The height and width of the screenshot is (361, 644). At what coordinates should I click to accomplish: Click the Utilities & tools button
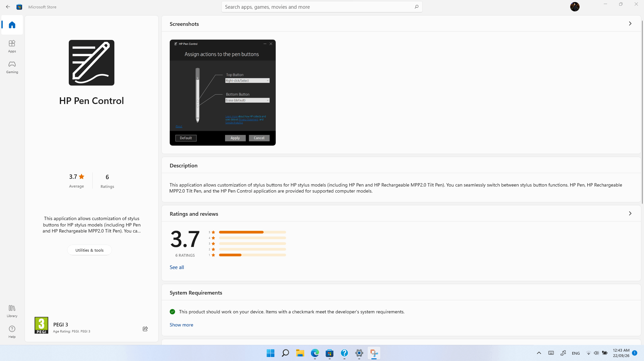89,250
